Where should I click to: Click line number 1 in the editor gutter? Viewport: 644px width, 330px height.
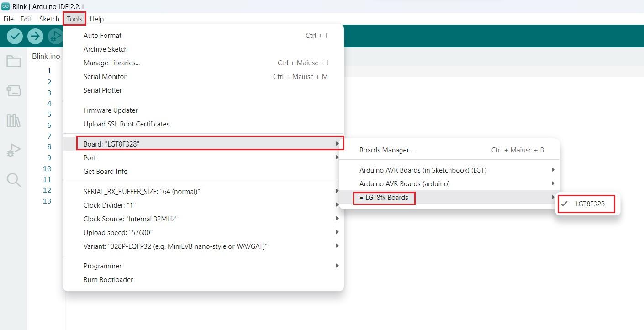[49, 71]
